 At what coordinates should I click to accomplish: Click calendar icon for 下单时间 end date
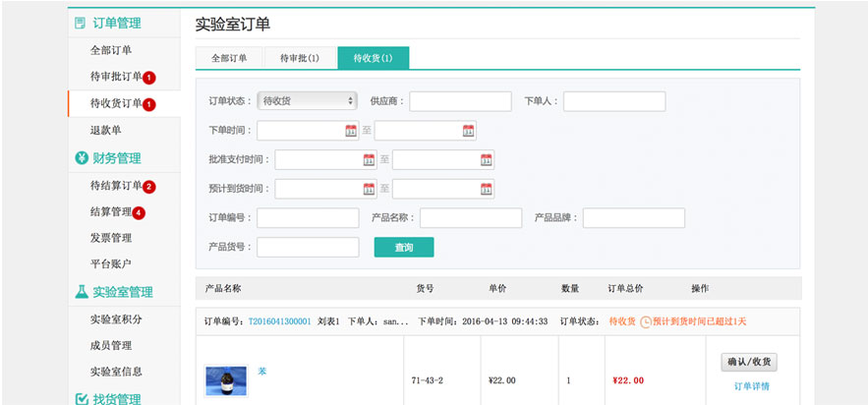(468, 131)
